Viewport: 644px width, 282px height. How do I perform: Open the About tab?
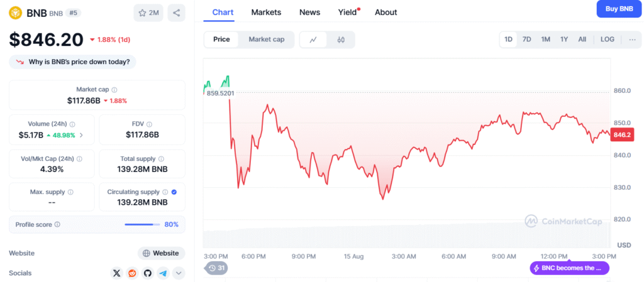[x=386, y=13]
